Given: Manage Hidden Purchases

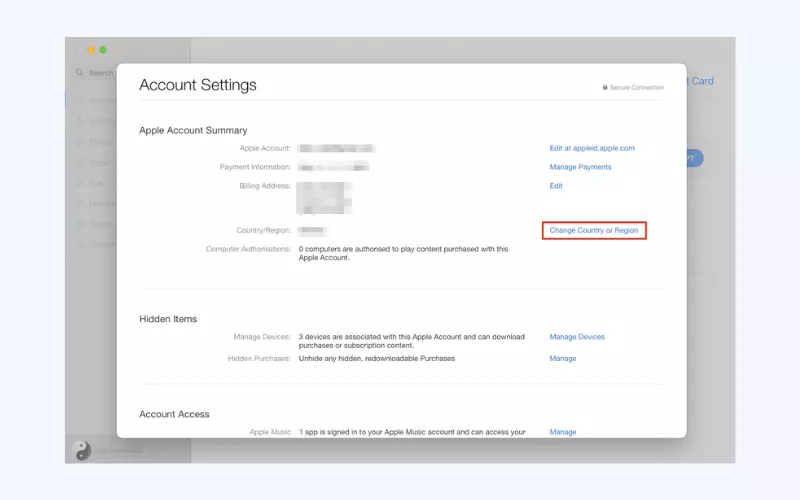Looking at the screenshot, I should coord(563,359).
